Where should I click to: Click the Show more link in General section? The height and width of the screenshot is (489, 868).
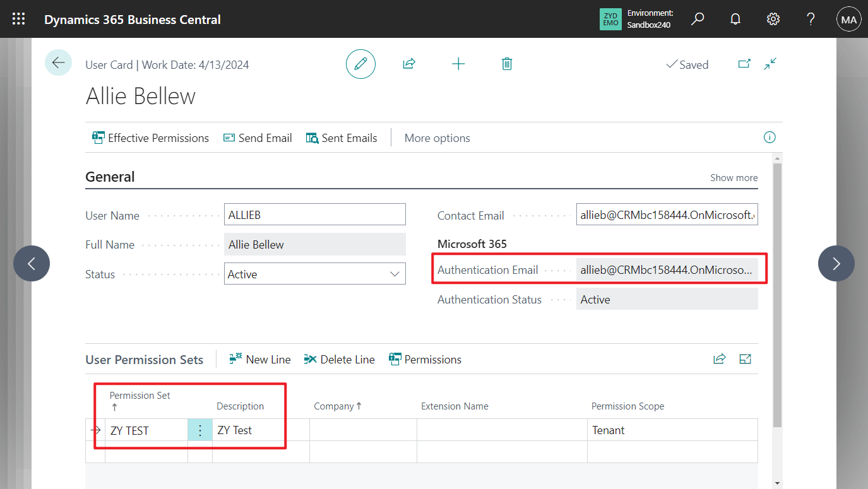coord(734,177)
